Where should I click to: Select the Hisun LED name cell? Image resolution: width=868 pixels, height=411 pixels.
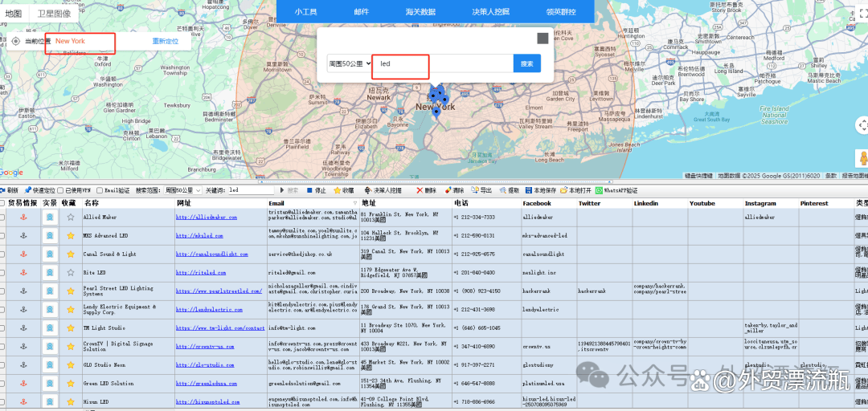pyautogui.click(x=129, y=401)
